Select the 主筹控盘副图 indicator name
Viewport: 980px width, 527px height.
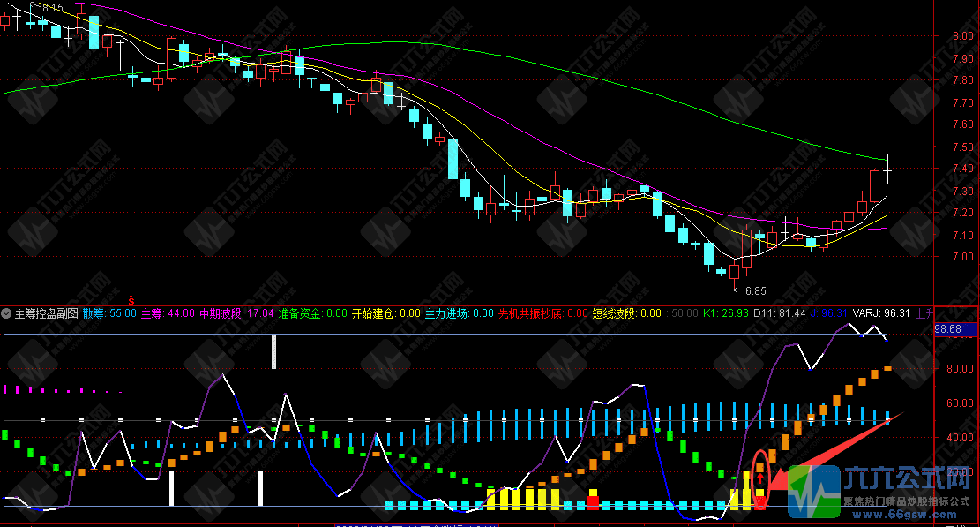coord(46,313)
